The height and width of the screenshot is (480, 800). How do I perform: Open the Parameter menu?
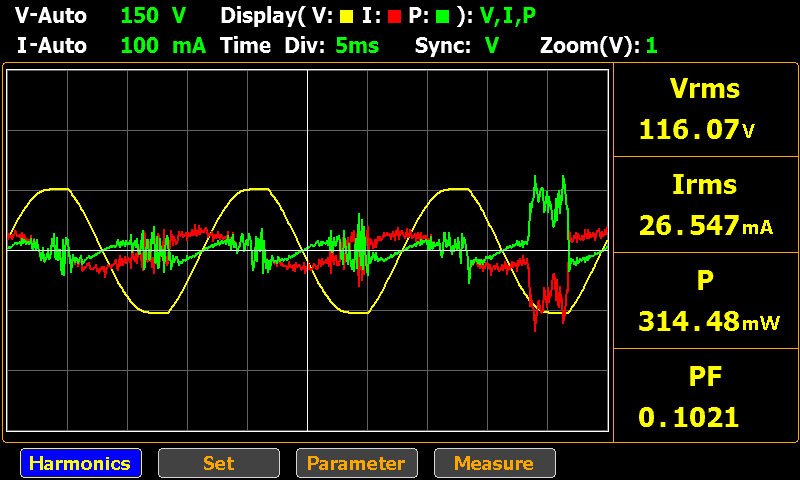click(357, 463)
